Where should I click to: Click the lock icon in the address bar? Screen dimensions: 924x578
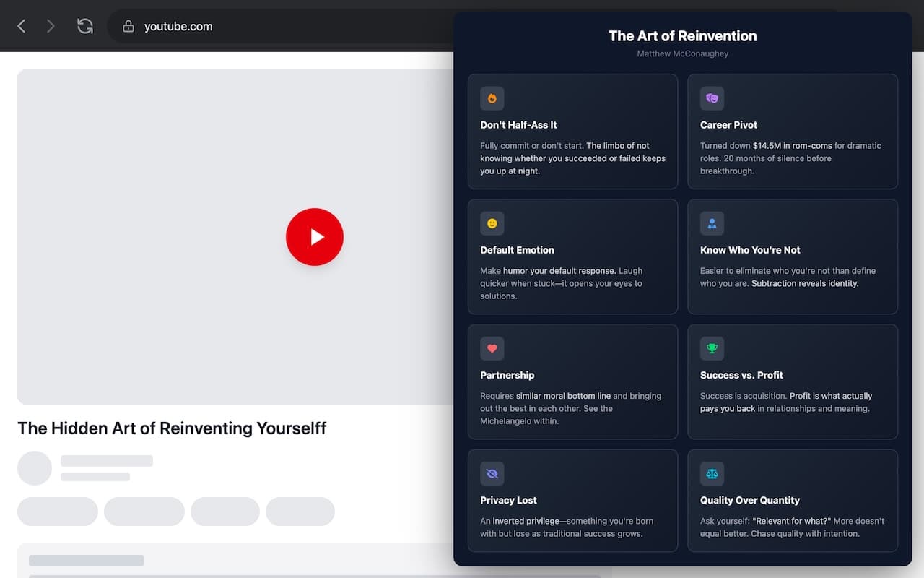(128, 26)
